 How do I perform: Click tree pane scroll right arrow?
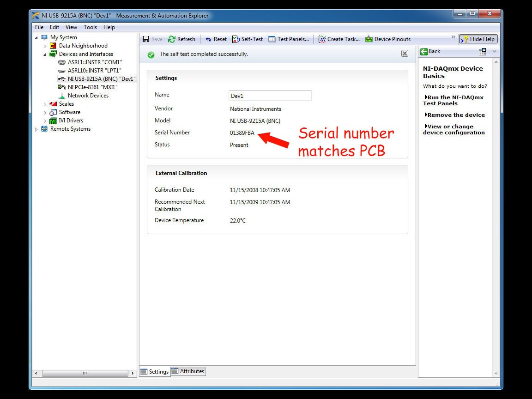(133, 373)
